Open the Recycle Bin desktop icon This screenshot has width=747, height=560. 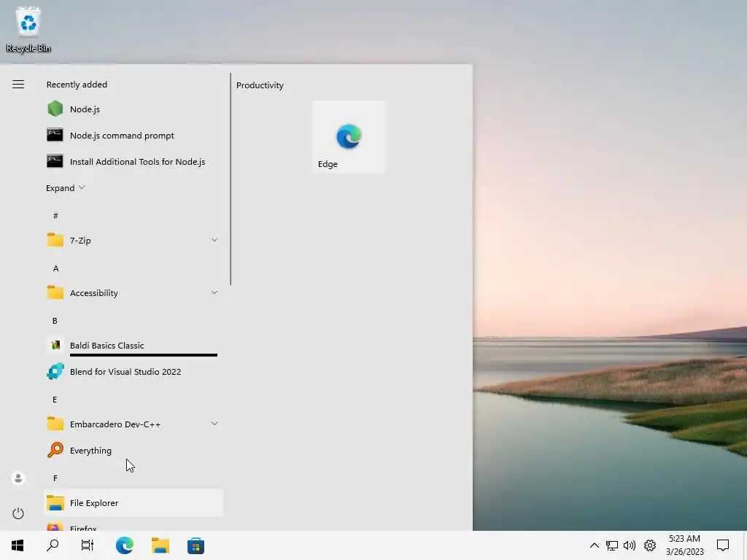(28, 29)
